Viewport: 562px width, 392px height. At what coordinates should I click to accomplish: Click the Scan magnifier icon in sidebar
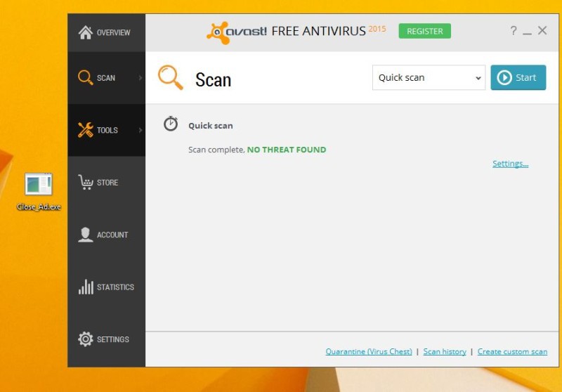point(85,77)
